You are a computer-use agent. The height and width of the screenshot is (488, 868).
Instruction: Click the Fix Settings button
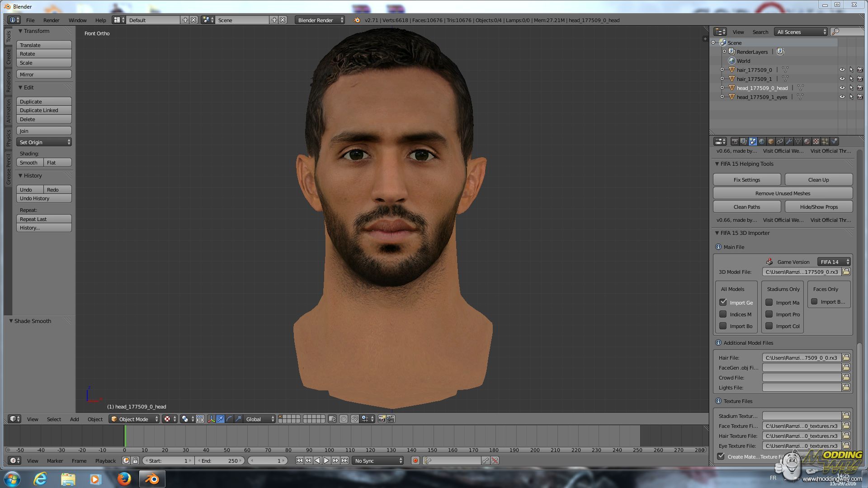pos(746,179)
